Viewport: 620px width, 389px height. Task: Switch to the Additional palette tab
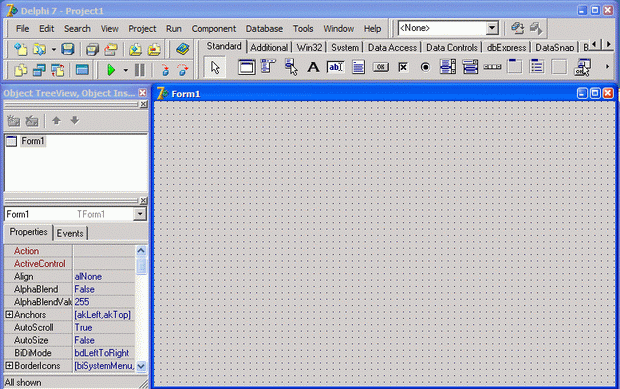click(269, 47)
